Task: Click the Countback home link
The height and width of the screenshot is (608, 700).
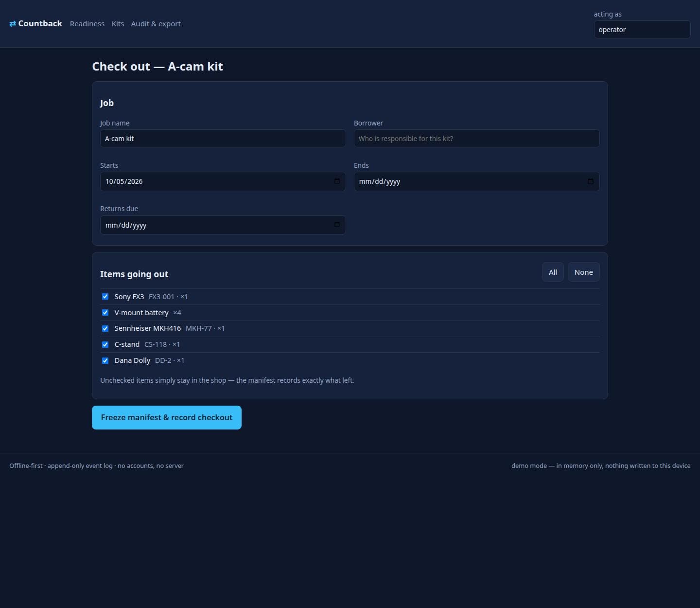Action: coord(36,24)
